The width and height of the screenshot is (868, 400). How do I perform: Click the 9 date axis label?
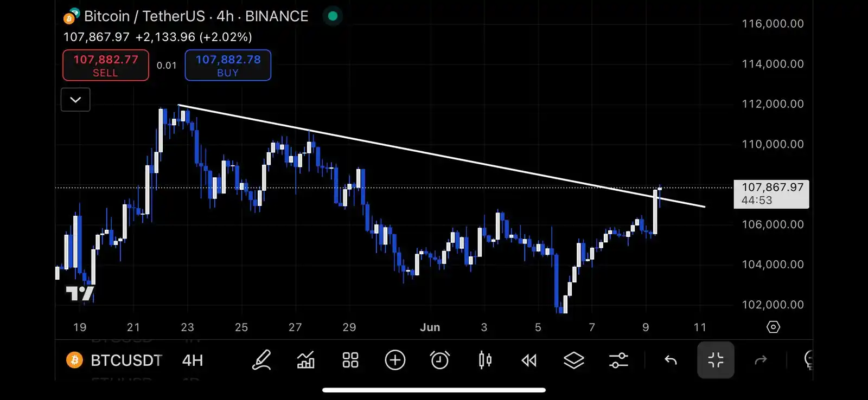(646, 327)
